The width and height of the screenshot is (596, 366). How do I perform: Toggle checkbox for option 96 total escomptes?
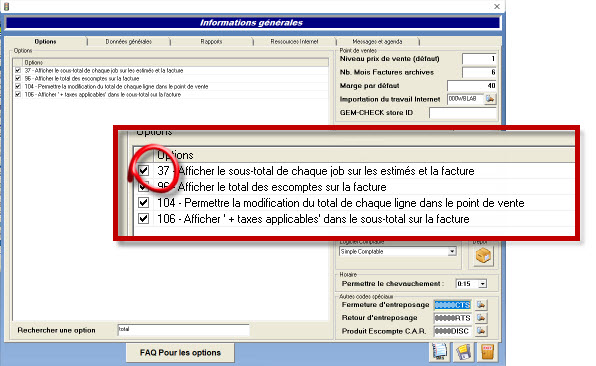18,78
